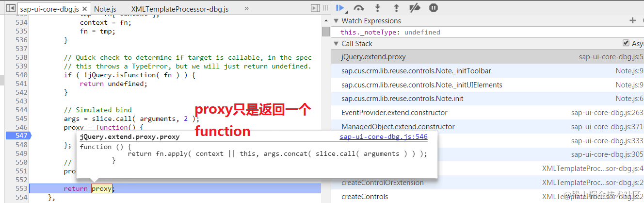Set a breakpoint on line 545
The width and height of the screenshot is (644, 203).
(x=21, y=118)
